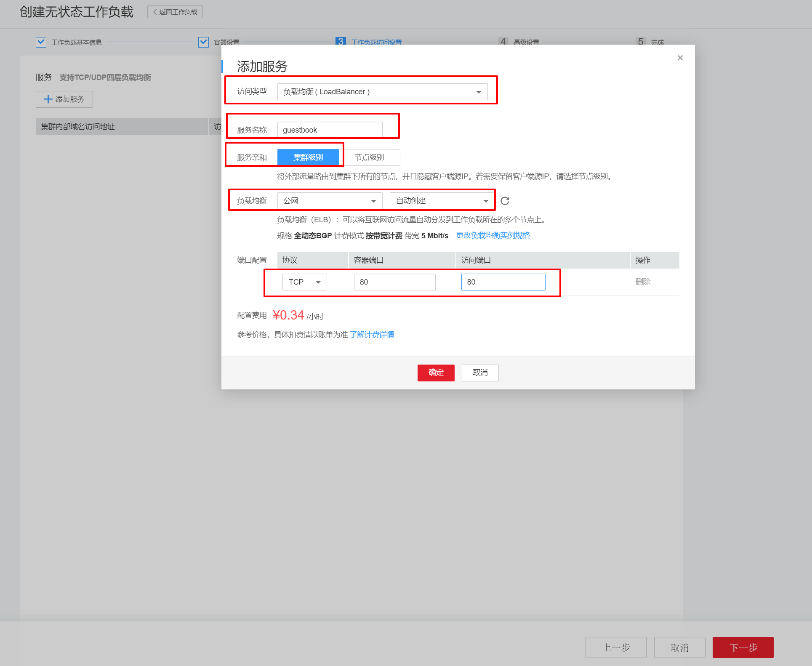Click the 确定 confirm button
The width and height of the screenshot is (812, 666).
tap(436, 373)
